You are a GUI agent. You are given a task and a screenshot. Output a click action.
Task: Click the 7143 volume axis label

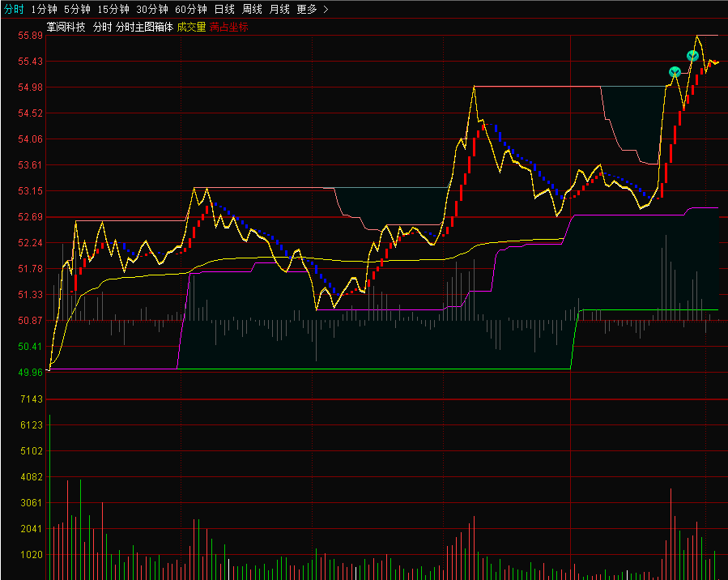[x=32, y=399]
